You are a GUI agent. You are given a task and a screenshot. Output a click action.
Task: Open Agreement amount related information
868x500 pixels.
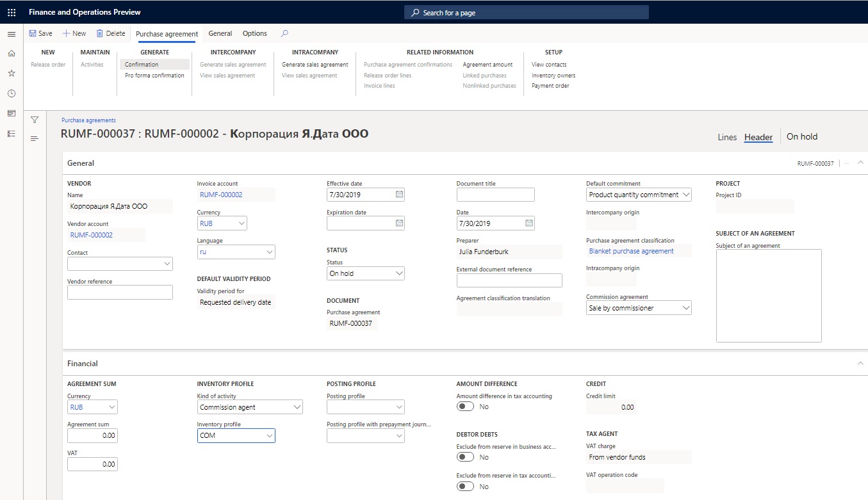click(x=488, y=65)
